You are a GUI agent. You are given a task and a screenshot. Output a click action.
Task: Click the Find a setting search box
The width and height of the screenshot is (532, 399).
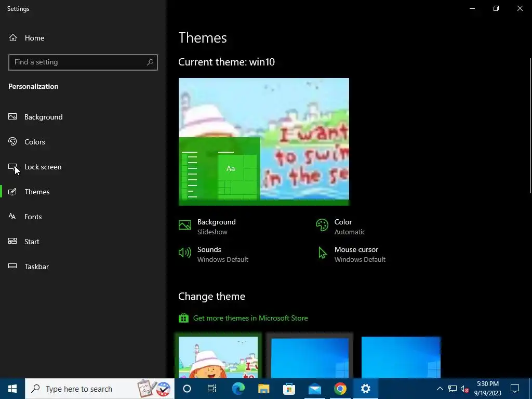click(83, 62)
